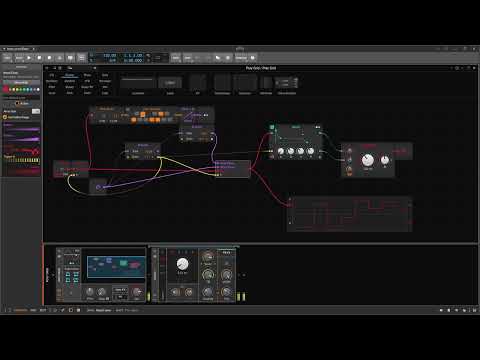The height and width of the screenshot is (360, 480).
Task: Pick the Label module thumbnail in the palette
Action: coord(170,83)
